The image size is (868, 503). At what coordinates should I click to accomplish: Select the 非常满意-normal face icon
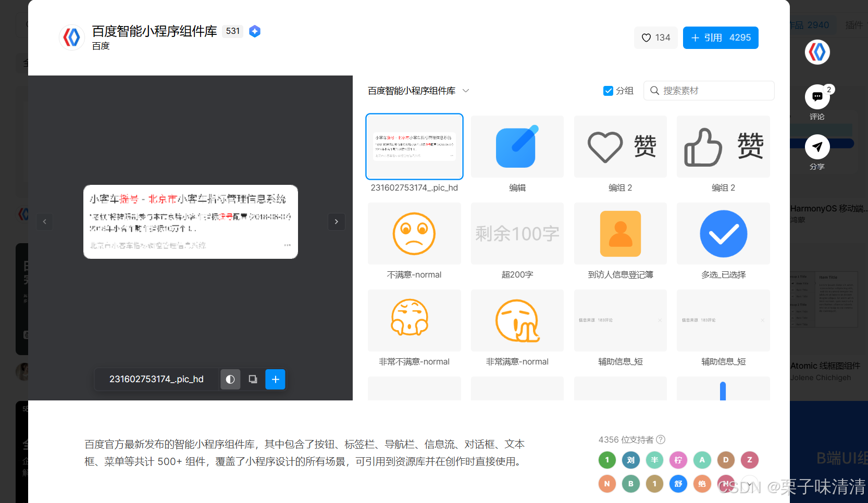pos(517,320)
